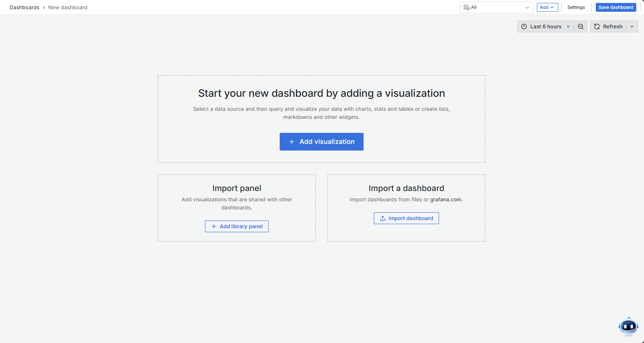Select the "New dashboard" breadcrumb item
The height and width of the screenshot is (343, 644).
coord(68,7)
